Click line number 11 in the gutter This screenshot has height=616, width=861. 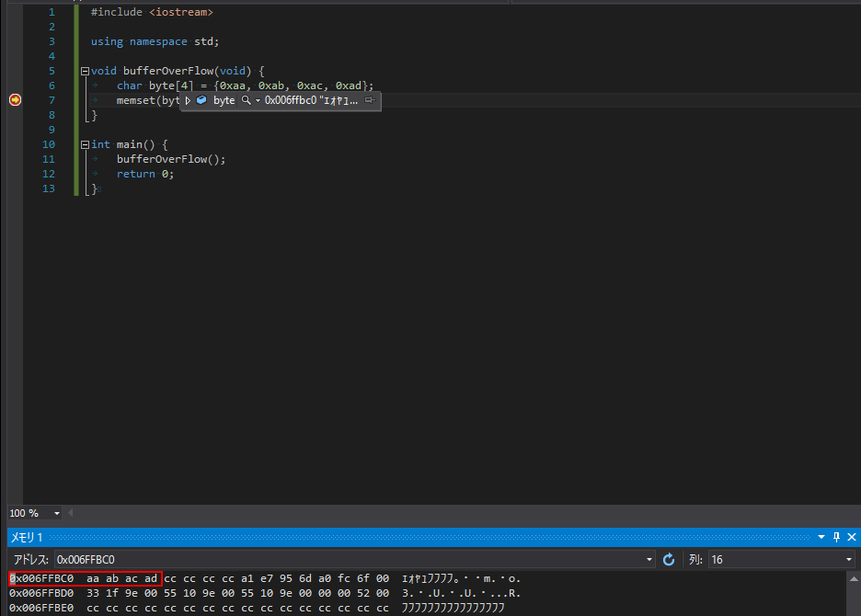pyautogui.click(x=49, y=159)
